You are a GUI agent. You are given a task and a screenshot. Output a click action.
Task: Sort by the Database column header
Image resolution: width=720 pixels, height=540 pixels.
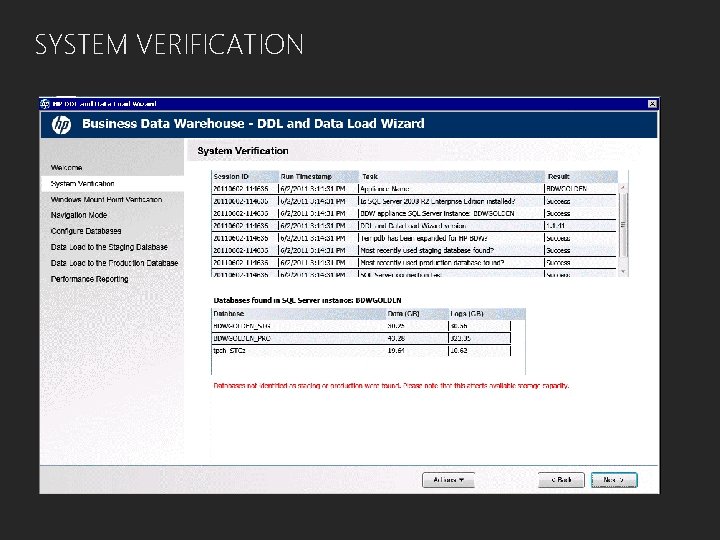click(299, 314)
